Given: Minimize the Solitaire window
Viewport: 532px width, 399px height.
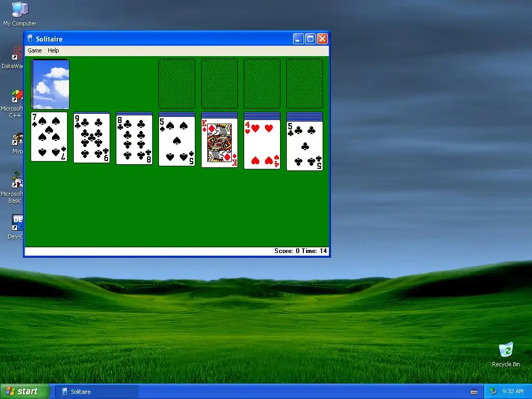Looking at the screenshot, I should [x=298, y=38].
